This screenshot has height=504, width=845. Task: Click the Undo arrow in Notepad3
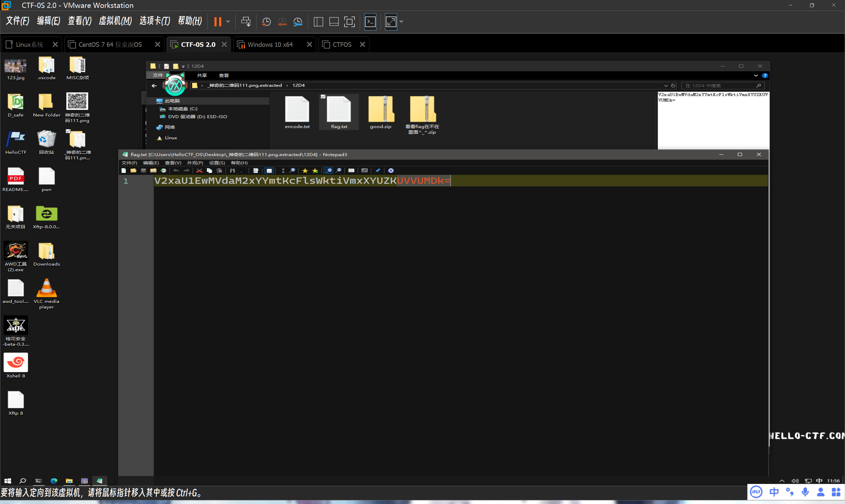[176, 171]
